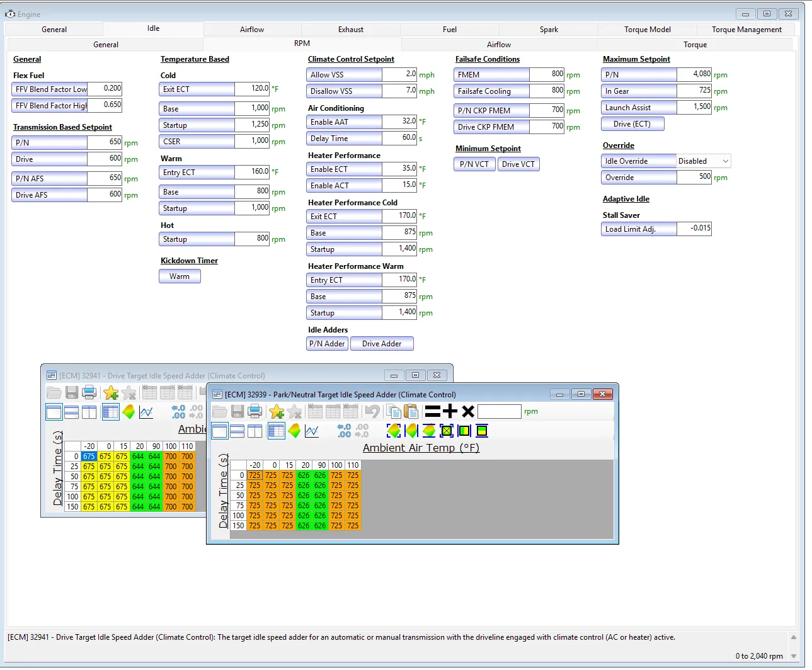
Task: Click the P/N Adder button
Action: (x=327, y=344)
